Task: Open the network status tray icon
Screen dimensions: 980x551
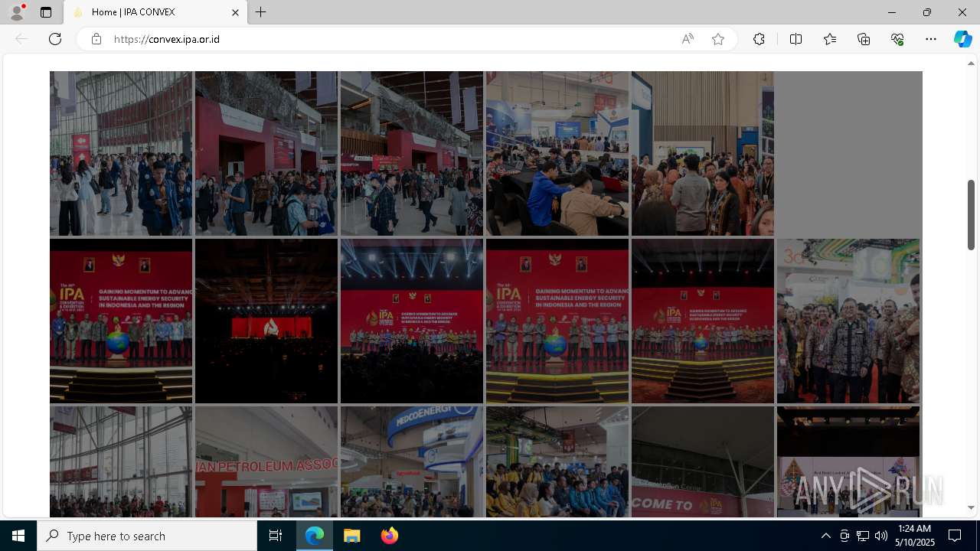Action: tap(862, 536)
